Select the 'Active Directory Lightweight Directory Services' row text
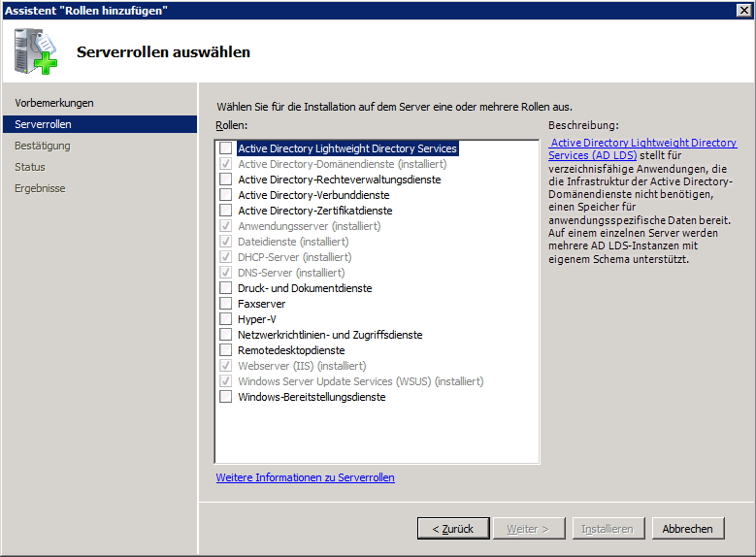The width and height of the screenshot is (756, 557). 347,148
